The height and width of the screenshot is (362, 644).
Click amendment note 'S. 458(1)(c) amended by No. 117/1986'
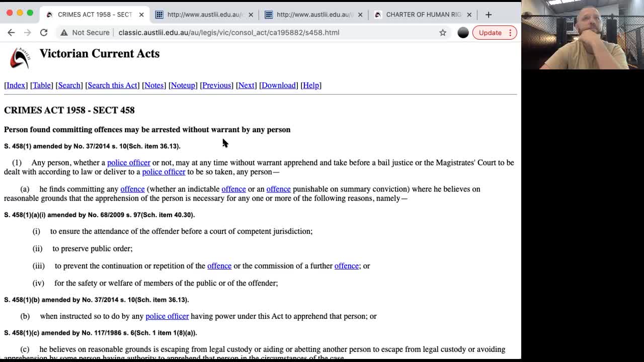pyautogui.click(x=101, y=333)
